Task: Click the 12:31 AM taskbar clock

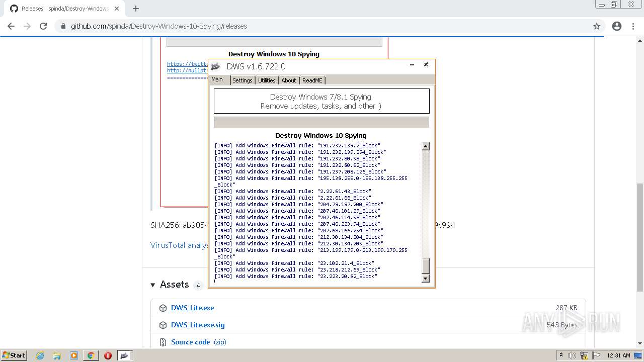Action: (x=618, y=355)
